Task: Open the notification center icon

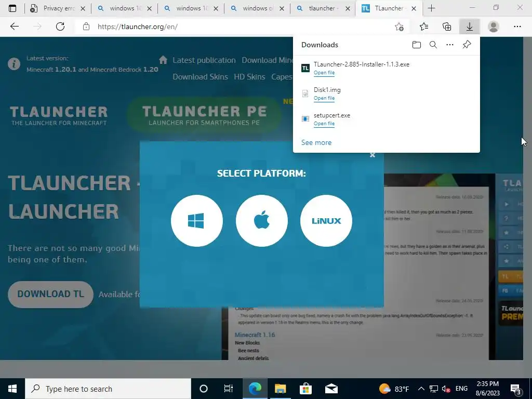Action: click(515, 389)
